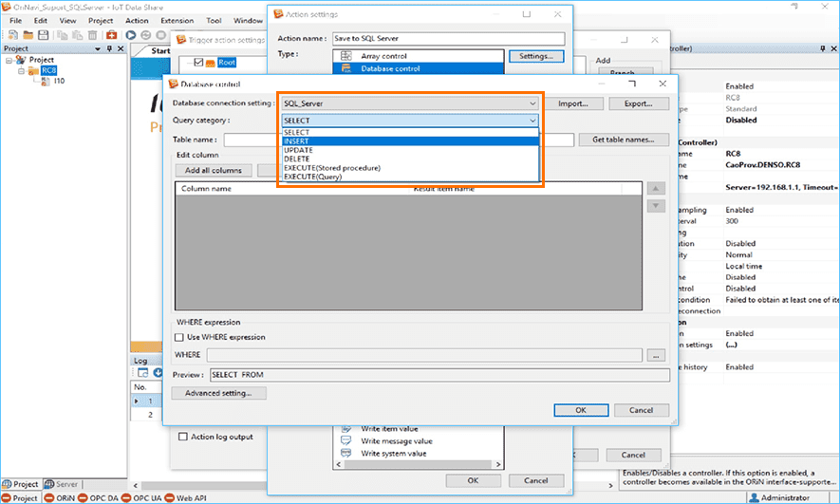Choose EXECUTE(Query) in Query category list

tap(410, 177)
